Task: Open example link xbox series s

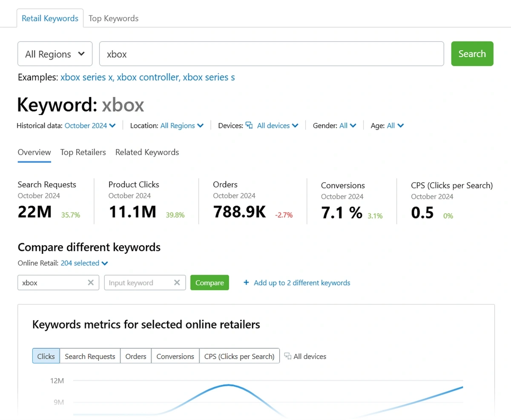Action: [x=209, y=78]
